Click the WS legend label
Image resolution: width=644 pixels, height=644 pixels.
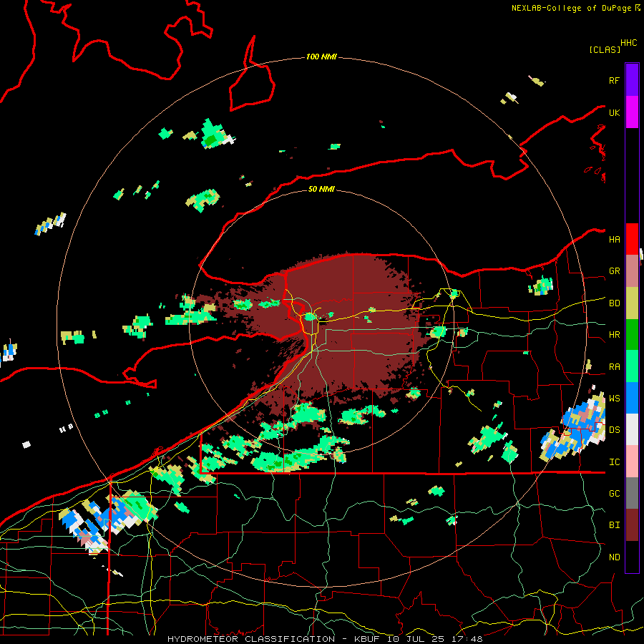[614, 399]
